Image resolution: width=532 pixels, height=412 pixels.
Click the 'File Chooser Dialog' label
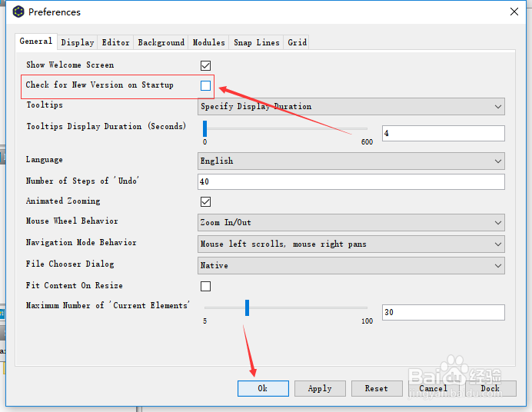[x=70, y=264]
